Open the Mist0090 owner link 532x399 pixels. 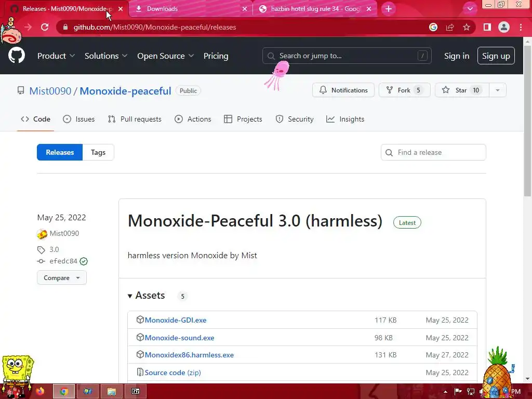point(50,91)
